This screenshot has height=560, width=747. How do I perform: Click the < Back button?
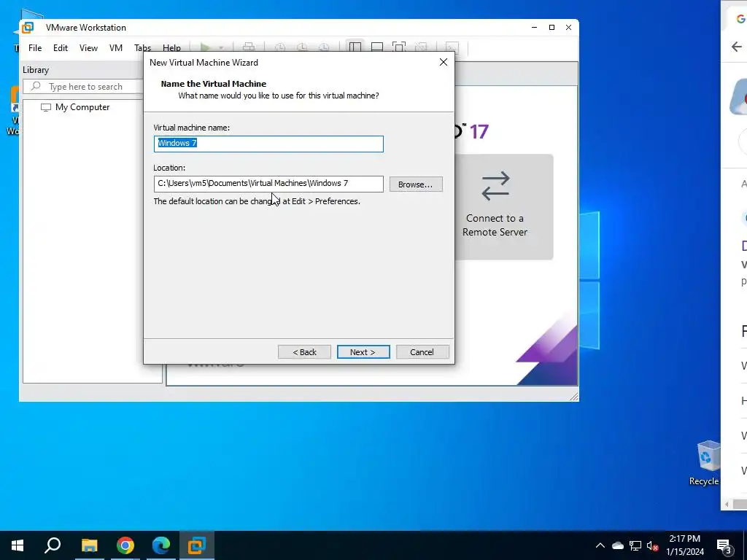coord(304,352)
